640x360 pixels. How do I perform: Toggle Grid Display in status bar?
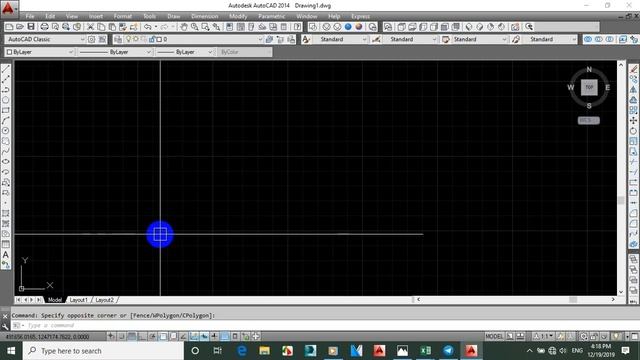[x=132, y=336]
